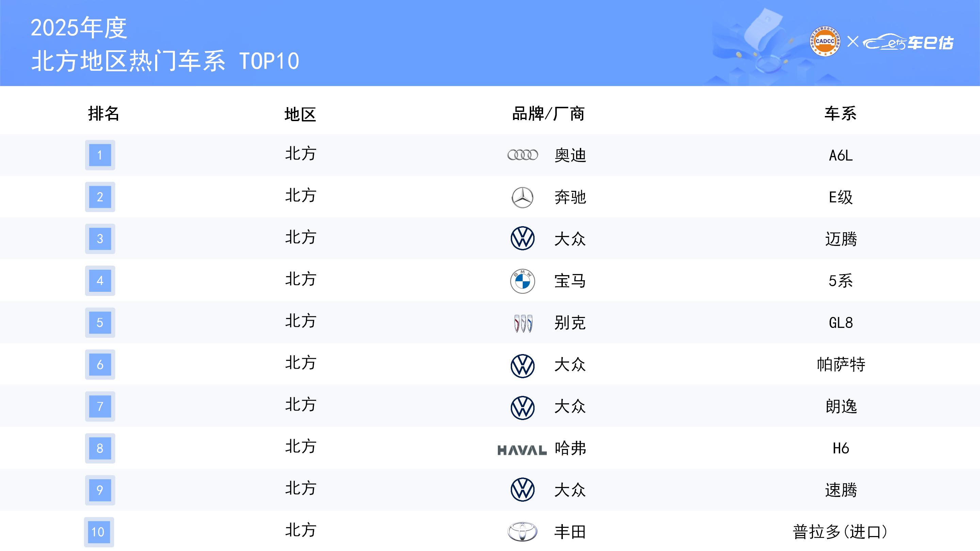Click the Mercedes-Benz star logo
The image size is (980, 551).
click(522, 197)
